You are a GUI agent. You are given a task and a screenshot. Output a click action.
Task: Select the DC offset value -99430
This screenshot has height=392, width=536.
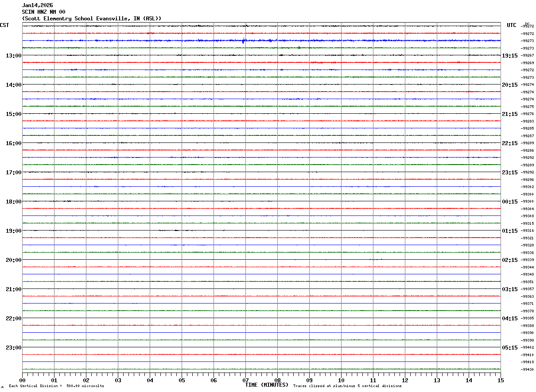527,369
